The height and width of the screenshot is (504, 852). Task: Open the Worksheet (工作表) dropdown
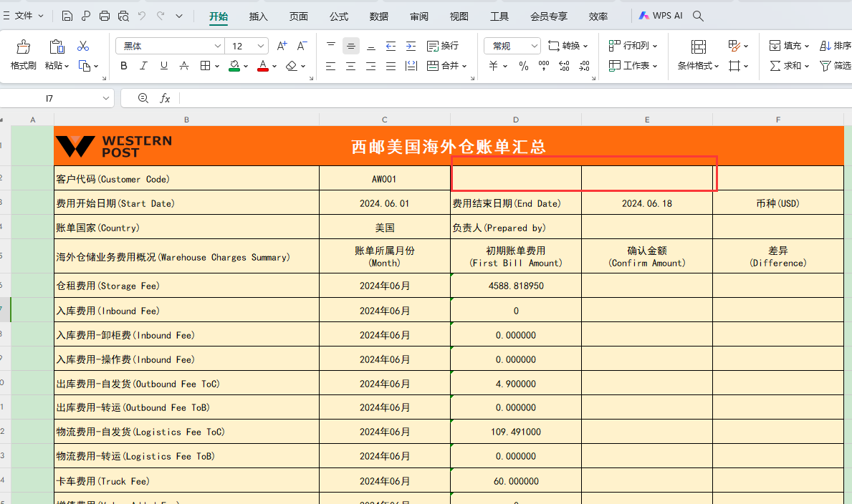(x=633, y=66)
